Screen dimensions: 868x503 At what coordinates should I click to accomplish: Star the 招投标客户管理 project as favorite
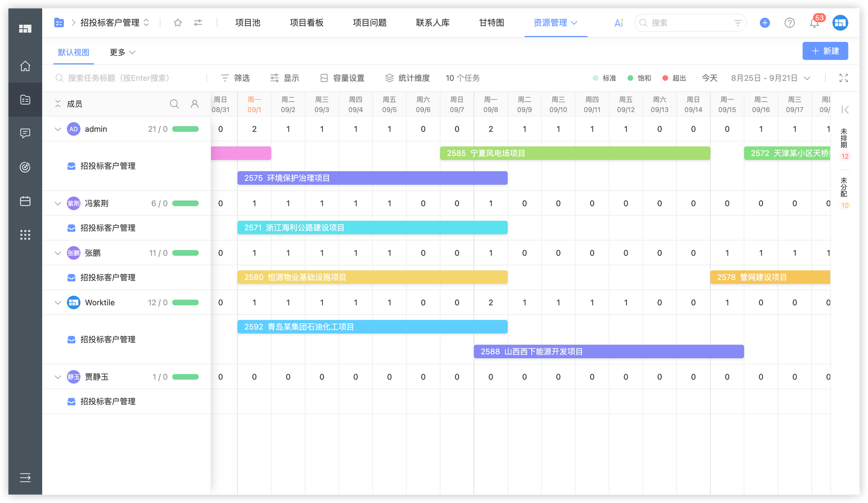point(178,23)
